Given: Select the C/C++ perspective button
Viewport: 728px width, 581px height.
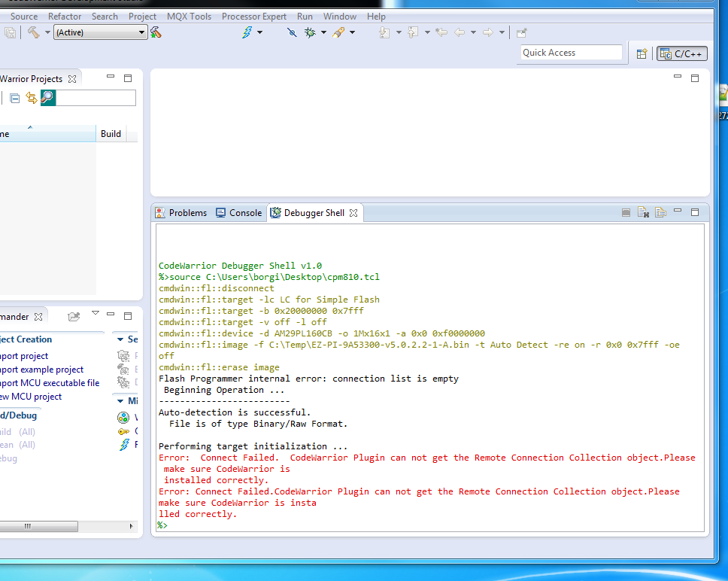Looking at the screenshot, I should 682,53.
